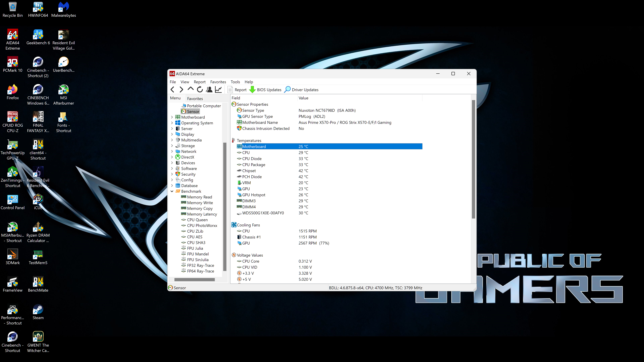The width and height of the screenshot is (644, 362).
Task: Open the Tools menu
Action: 235,82
